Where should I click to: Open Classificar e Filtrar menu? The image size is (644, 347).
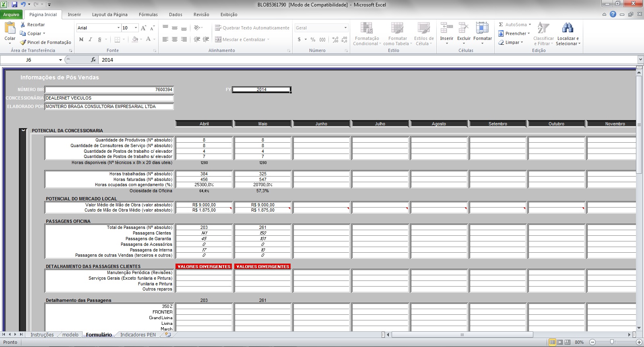click(543, 34)
